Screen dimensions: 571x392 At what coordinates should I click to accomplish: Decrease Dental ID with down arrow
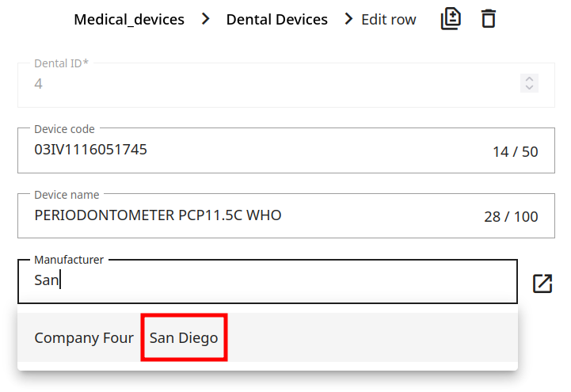(530, 87)
